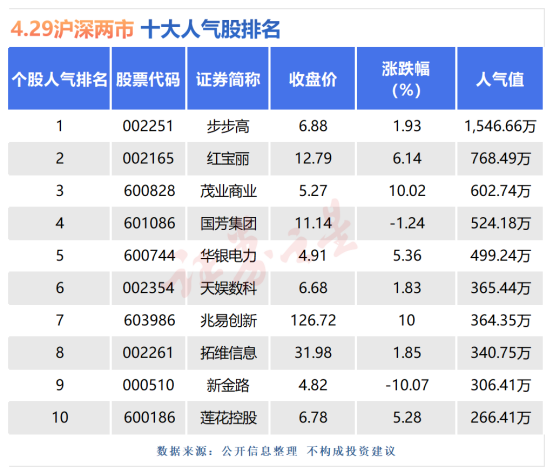This screenshot has width=553, height=476.
Task: Select the stock name 新金路
Action: click(x=228, y=385)
